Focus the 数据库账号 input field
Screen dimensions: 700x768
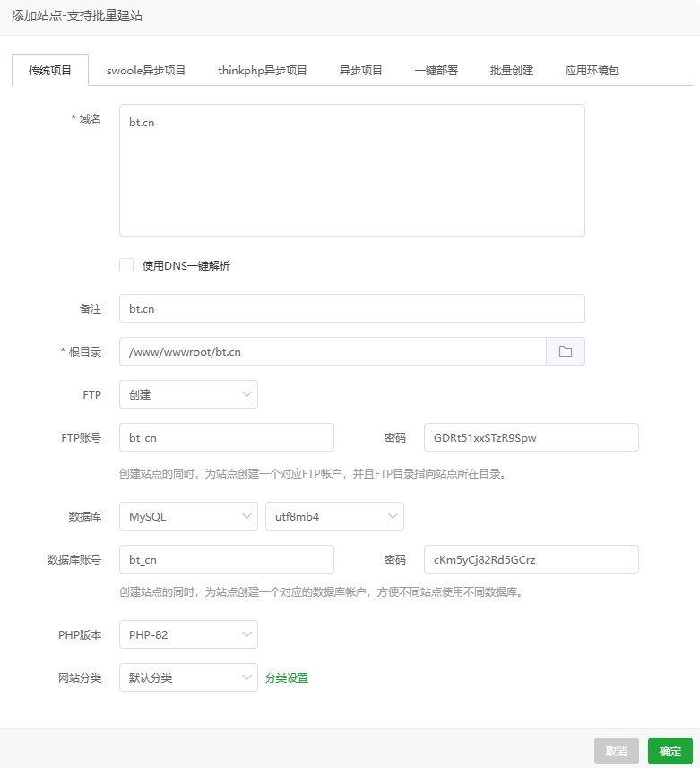(227, 559)
